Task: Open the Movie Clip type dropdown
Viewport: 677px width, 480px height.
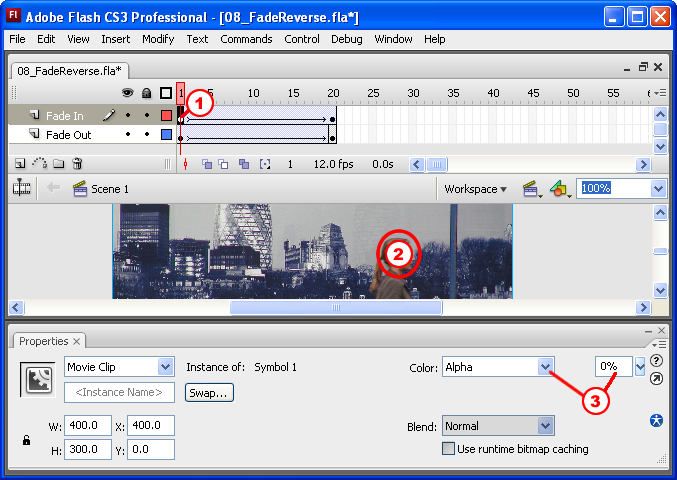Action: coord(165,367)
